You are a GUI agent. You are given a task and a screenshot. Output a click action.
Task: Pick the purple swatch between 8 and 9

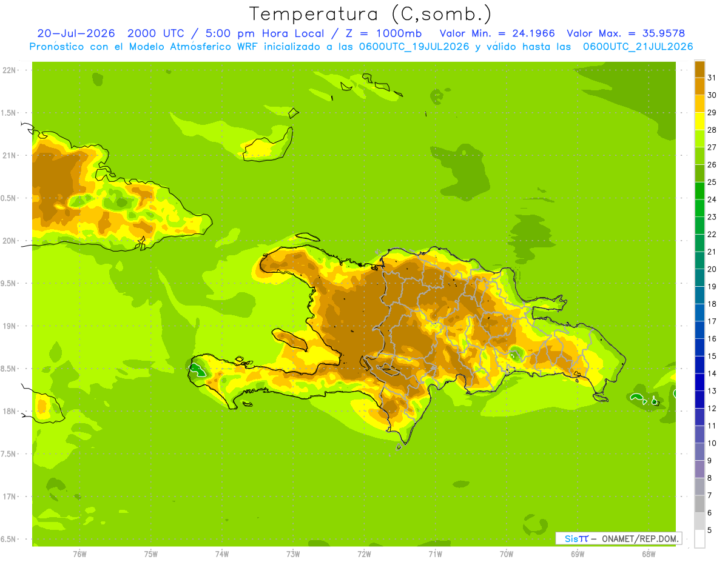(699, 470)
